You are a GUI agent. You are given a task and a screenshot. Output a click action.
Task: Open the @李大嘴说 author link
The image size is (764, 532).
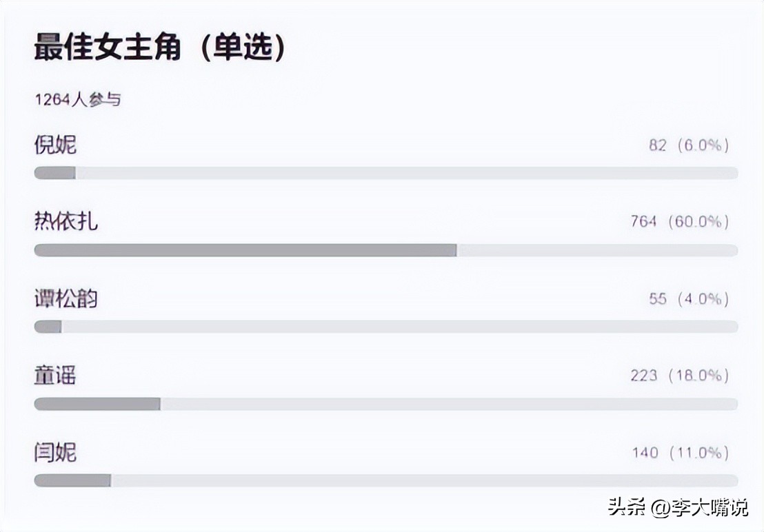pyautogui.click(x=699, y=508)
